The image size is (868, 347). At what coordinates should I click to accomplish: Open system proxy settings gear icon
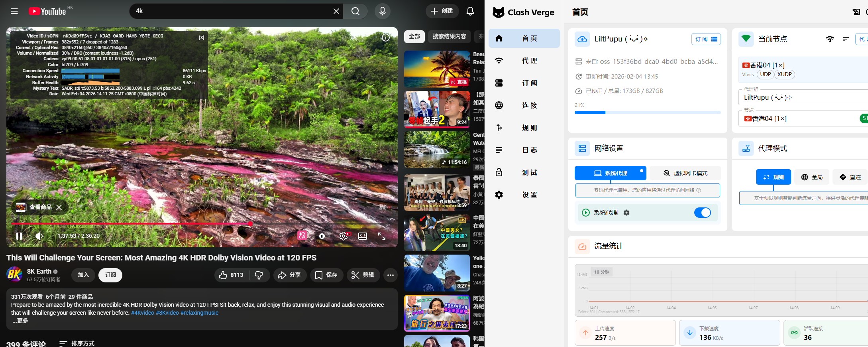pos(626,213)
